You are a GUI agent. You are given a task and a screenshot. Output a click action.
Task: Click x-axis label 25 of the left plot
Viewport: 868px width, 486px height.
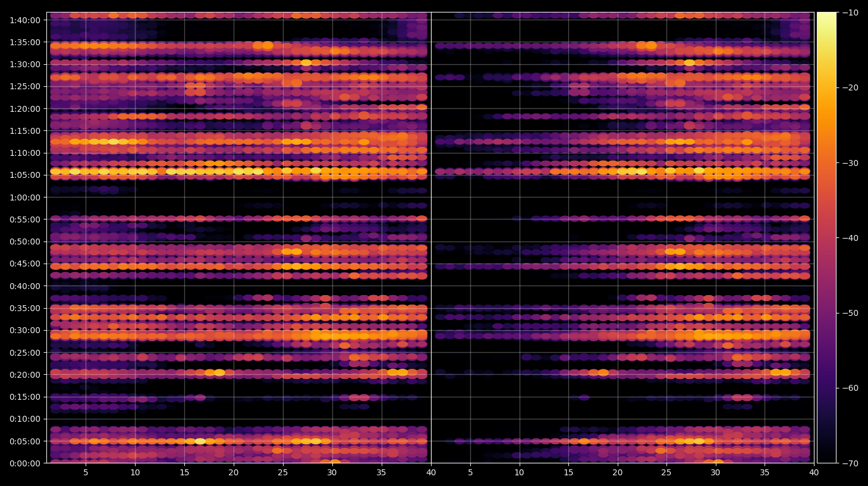[x=282, y=473]
